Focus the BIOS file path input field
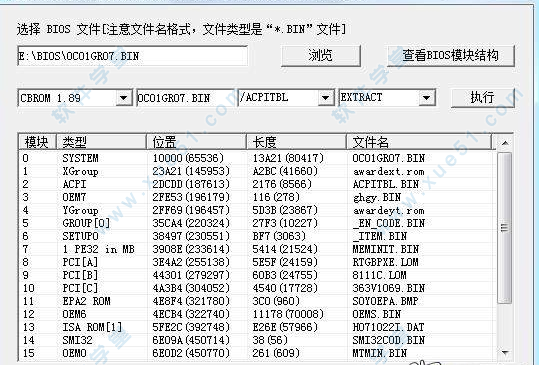The height and width of the screenshot is (365, 539). 132,56
